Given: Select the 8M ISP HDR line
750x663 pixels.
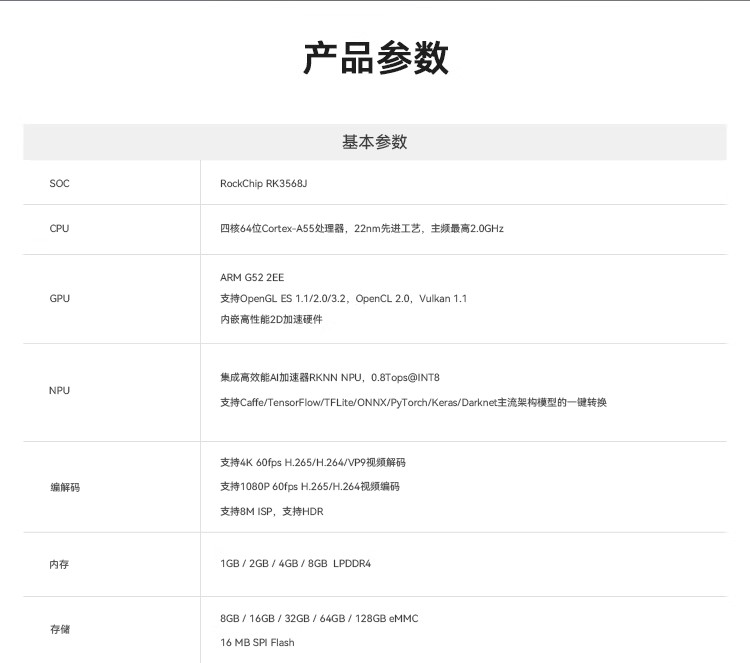Looking at the screenshot, I should click(271, 511).
